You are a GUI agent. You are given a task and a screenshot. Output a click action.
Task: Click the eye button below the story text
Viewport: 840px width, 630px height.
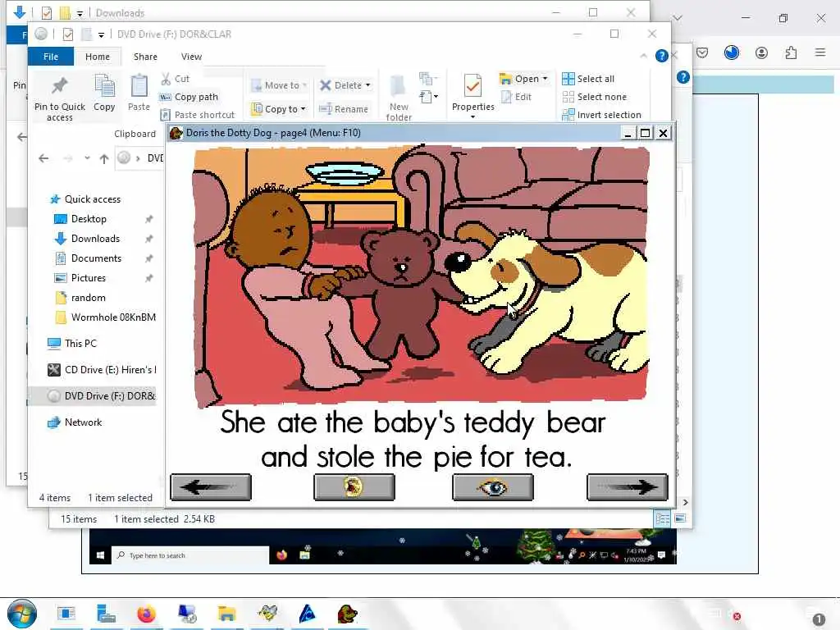click(492, 487)
